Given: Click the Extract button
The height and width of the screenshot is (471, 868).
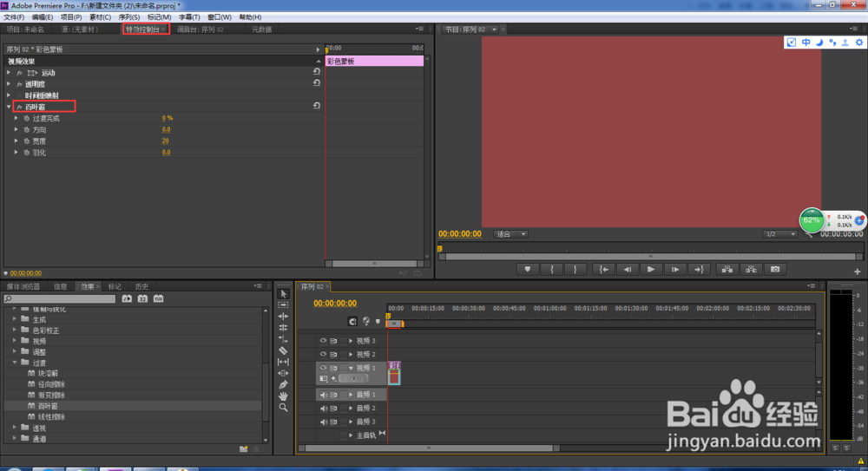Looking at the screenshot, I should [751, 270].
